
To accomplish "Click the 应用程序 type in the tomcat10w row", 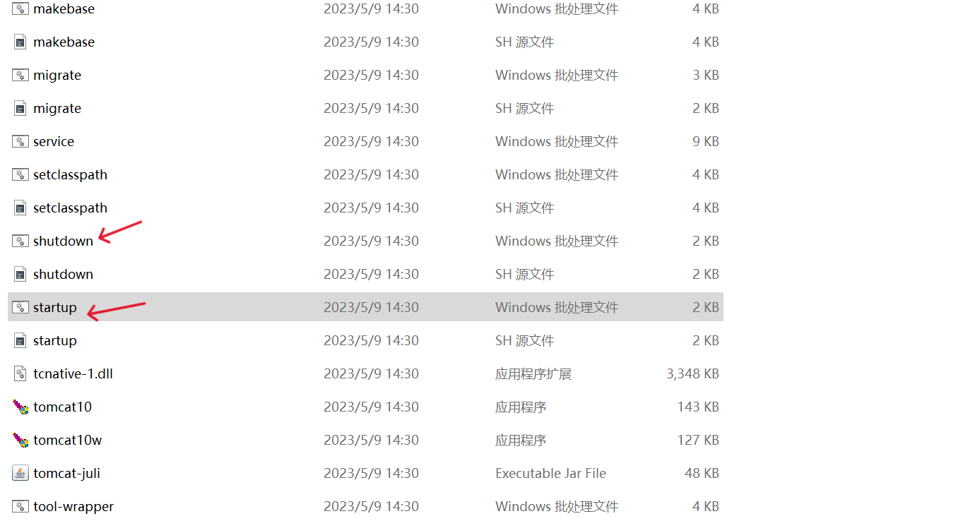I will tap(521, 441).
